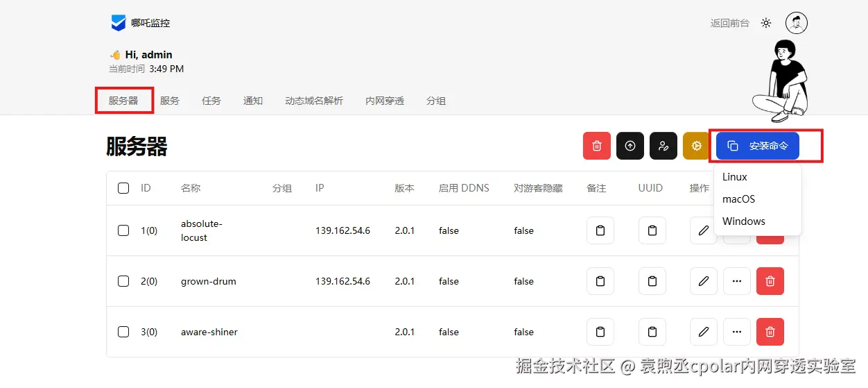Click the ID column header
The image size is (868, 388).
click(146, 188)
